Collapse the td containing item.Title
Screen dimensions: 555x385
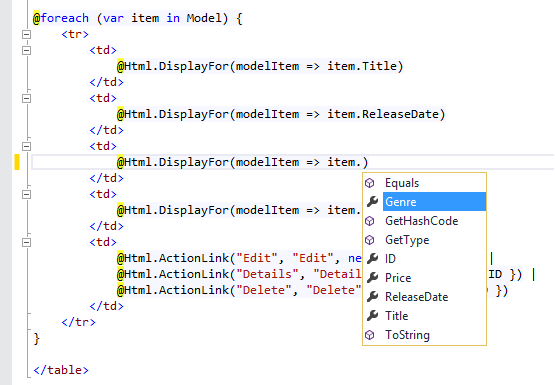tap(27, 50)
